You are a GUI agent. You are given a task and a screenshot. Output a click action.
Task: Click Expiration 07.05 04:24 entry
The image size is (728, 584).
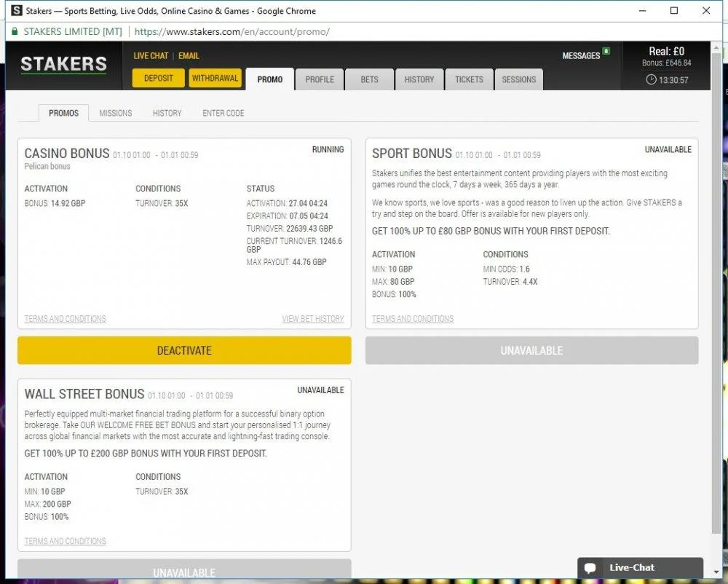click(x=287, y=216)
